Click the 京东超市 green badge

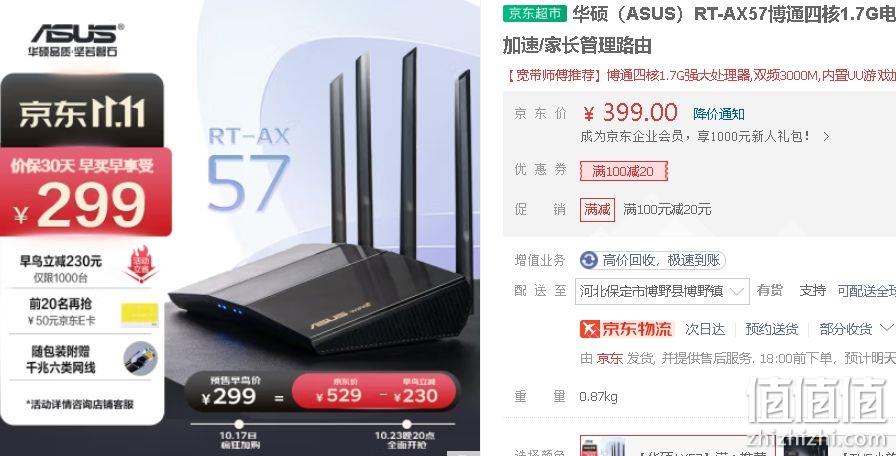click(x=534, y=13)
